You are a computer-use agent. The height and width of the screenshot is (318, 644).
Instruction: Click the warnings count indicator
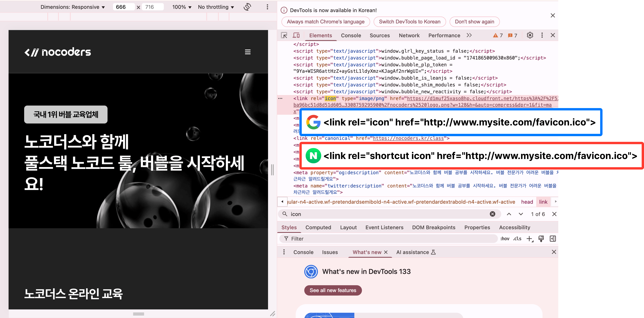pyautogui.click(x=498, y=36)
